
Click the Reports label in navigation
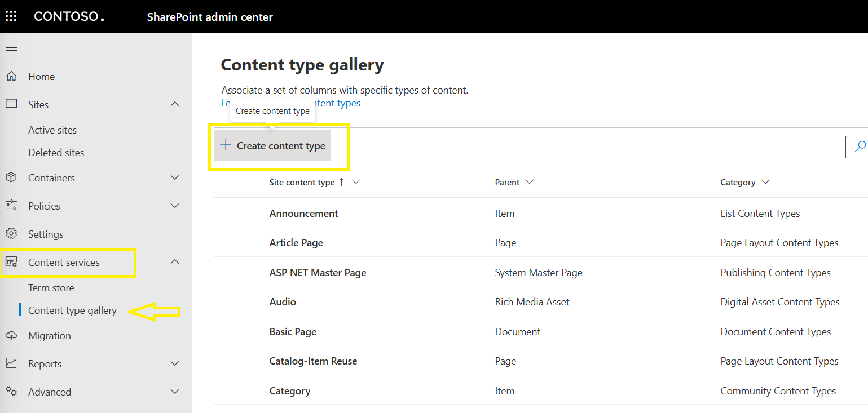45,364
